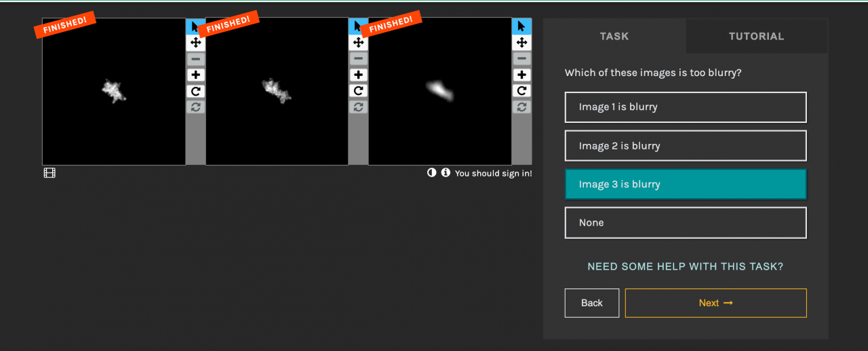Click the first galaxy image
The height and width of the screenshot is (351, 868).
click(114, 91)
